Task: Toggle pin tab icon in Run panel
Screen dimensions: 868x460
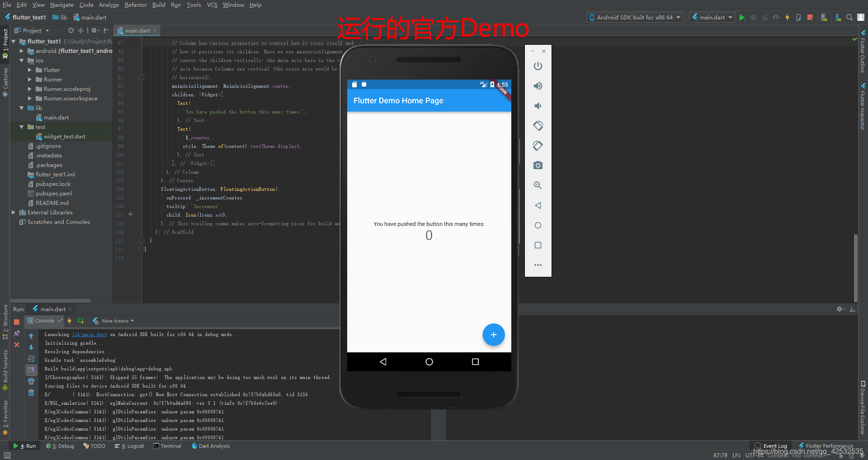Action: click(17, 333)
